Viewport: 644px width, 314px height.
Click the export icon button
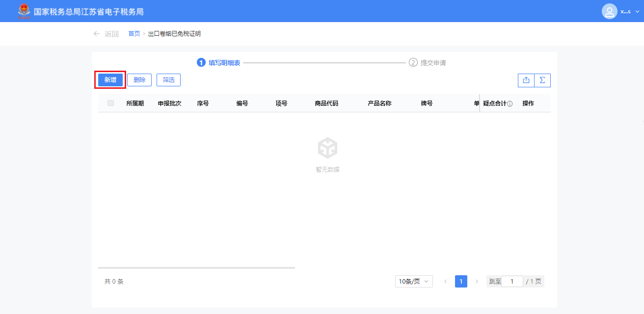526,80
